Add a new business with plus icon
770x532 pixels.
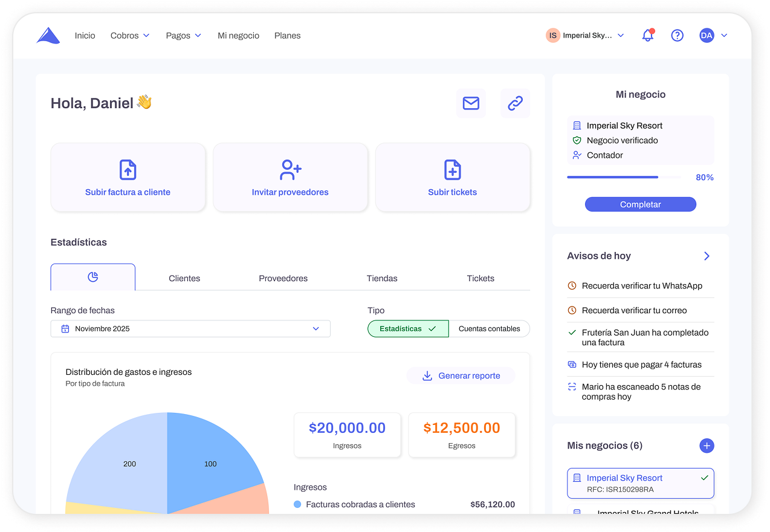coord(706,446)
